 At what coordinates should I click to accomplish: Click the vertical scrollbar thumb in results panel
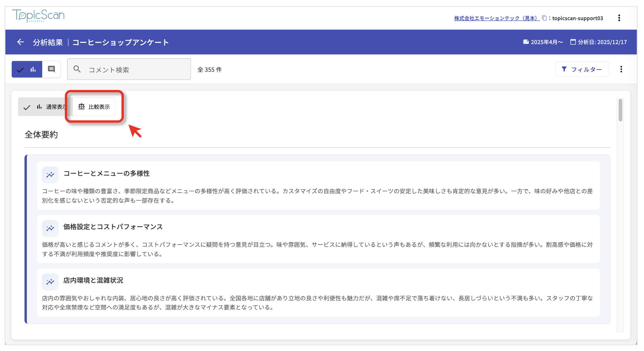coord(620,110)
